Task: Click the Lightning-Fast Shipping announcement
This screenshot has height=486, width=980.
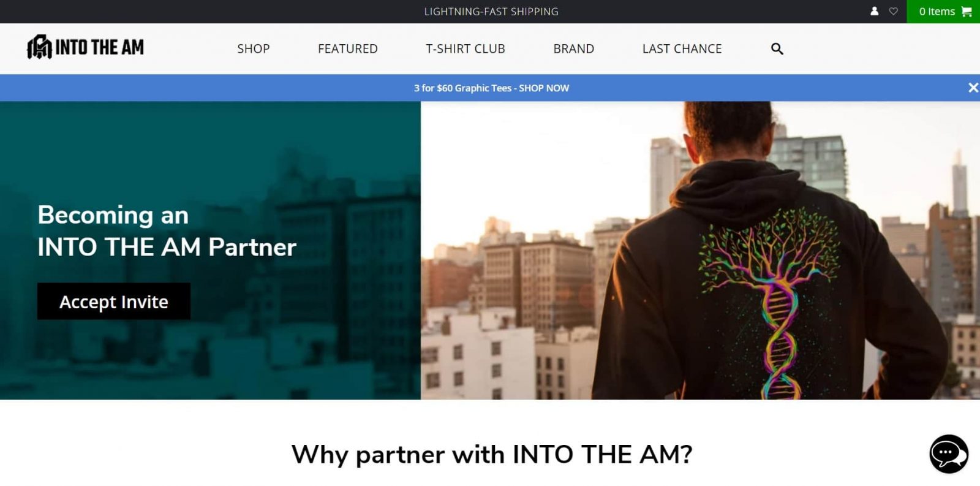Action: [491, 11]
